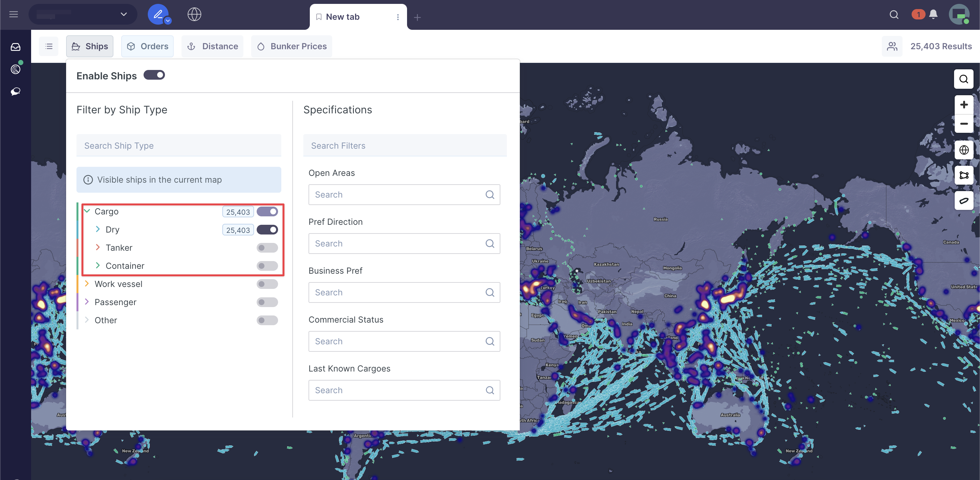Click the map zoom out minus button
The image size is (980, 480).
963,124
